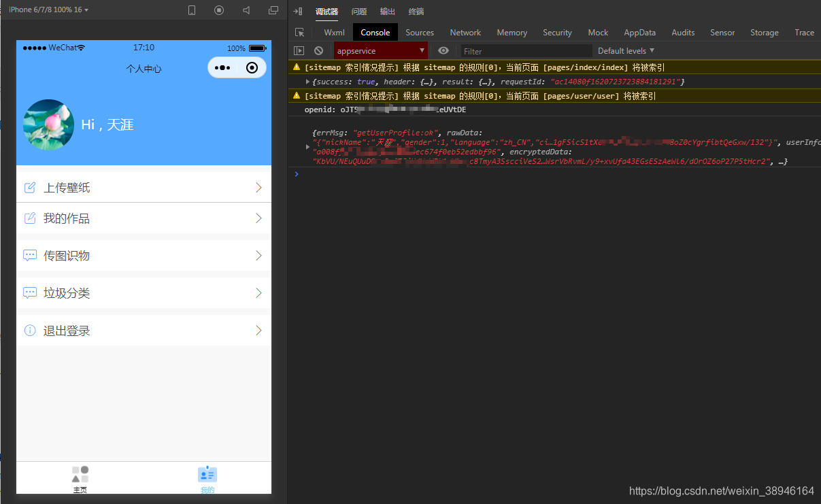Image resolution: width=821 pixels, height=504 pixels.
Task: Rotate the simulator device orientation
Action: pos(192,10)
